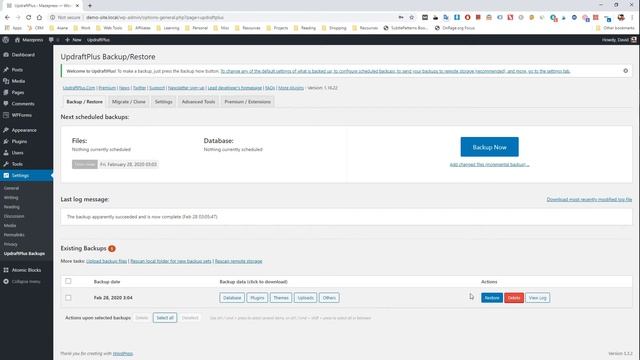Viewport: 640px width, 360px height.
Task: Click the browser address bar URL
Action: [155, 18]
